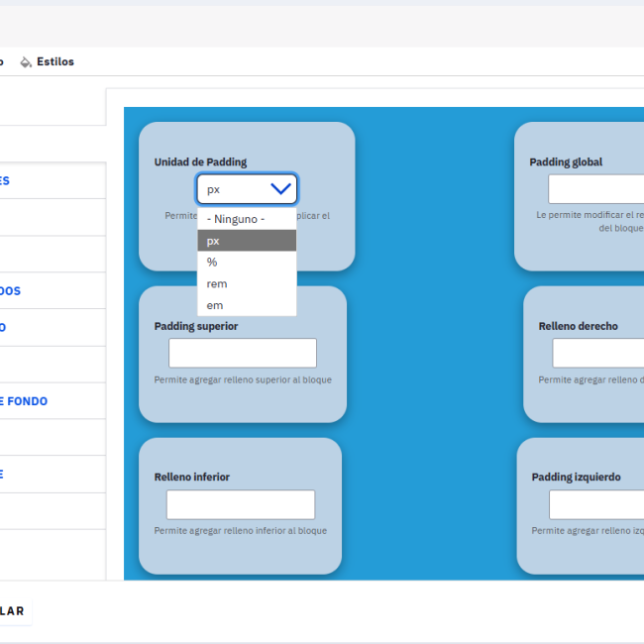644x644 pixels.
Task: Select the 'px' option in list
Action: click(x=247, y=241)
